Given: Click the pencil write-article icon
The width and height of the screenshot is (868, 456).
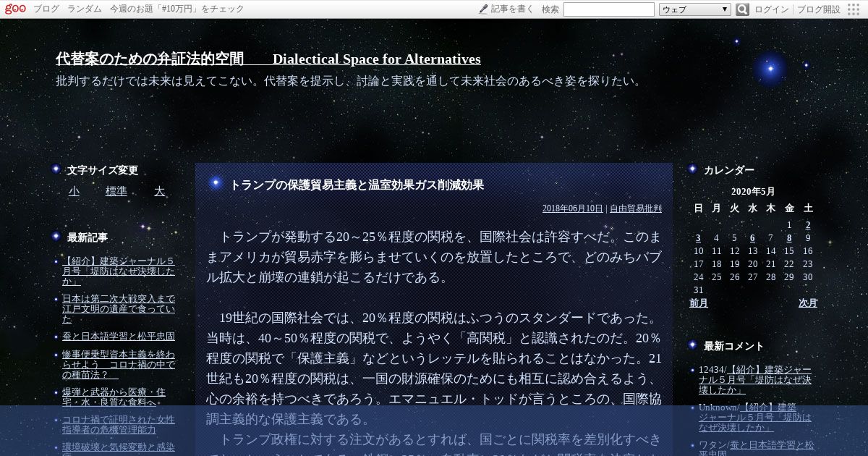Looking at the screenshot, I should coord(484,9).
